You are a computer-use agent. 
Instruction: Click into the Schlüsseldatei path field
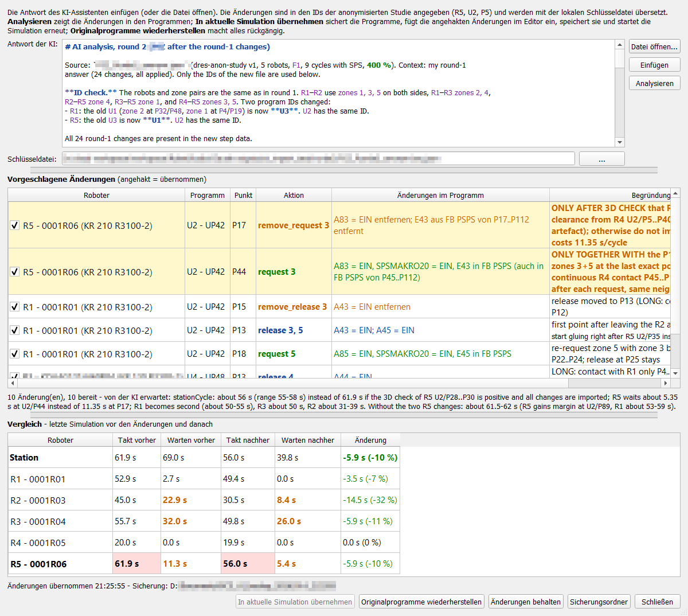click(x=318, y=159)
